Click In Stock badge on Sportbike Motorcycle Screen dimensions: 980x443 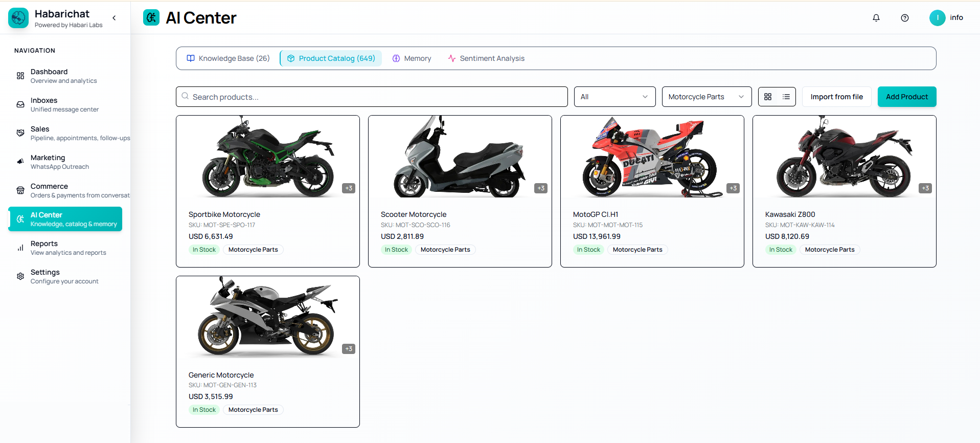pos(204,250)
